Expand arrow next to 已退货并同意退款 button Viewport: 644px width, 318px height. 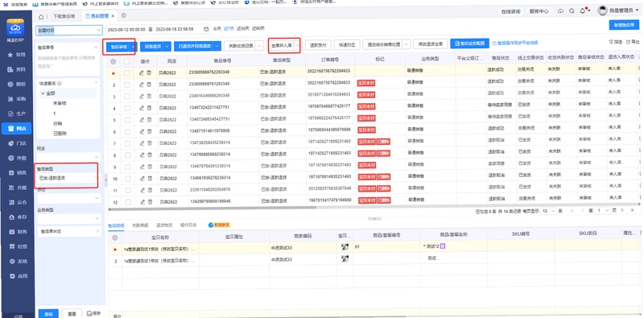pyautogui.click(x=217, y=47)
